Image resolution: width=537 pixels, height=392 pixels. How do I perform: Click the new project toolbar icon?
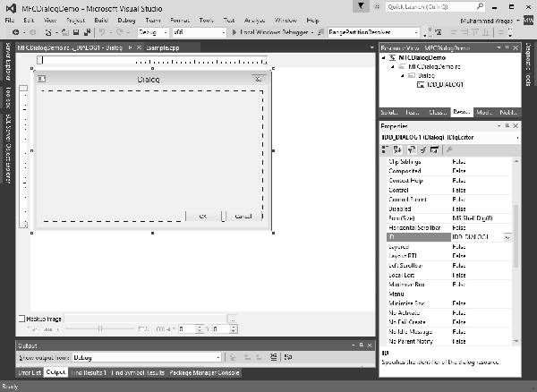pos(48,32)
